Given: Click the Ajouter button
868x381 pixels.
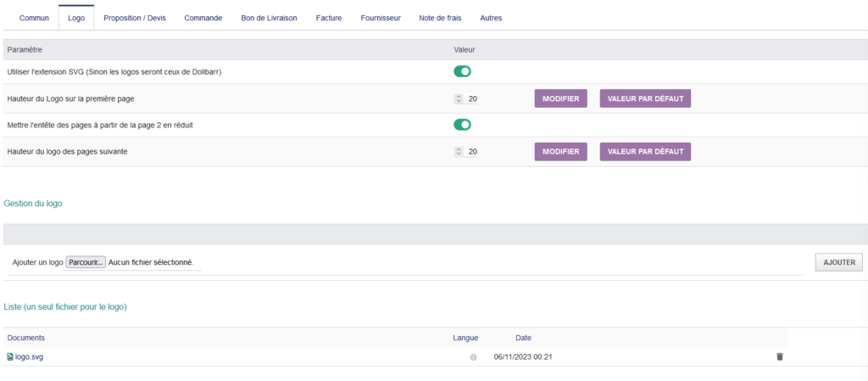Looking at the screenshot, I should (x=838, y=262).
